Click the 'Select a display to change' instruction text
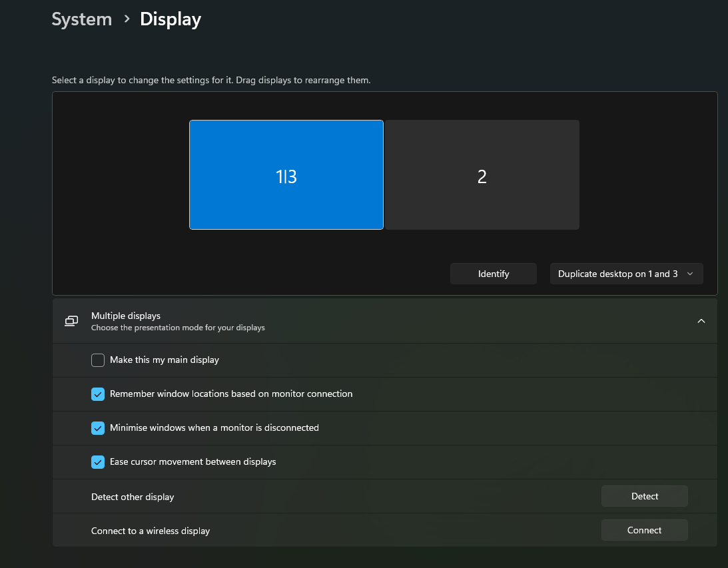 click(210, 80)
